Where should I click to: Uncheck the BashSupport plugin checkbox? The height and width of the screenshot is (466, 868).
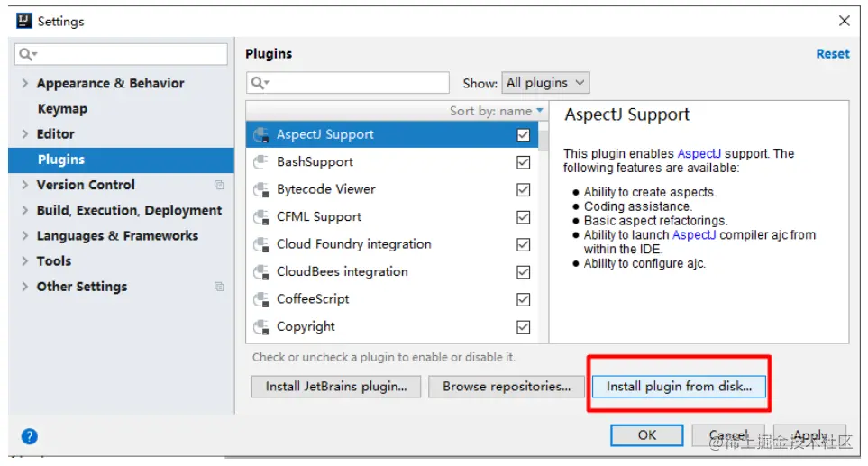(523, 163)
